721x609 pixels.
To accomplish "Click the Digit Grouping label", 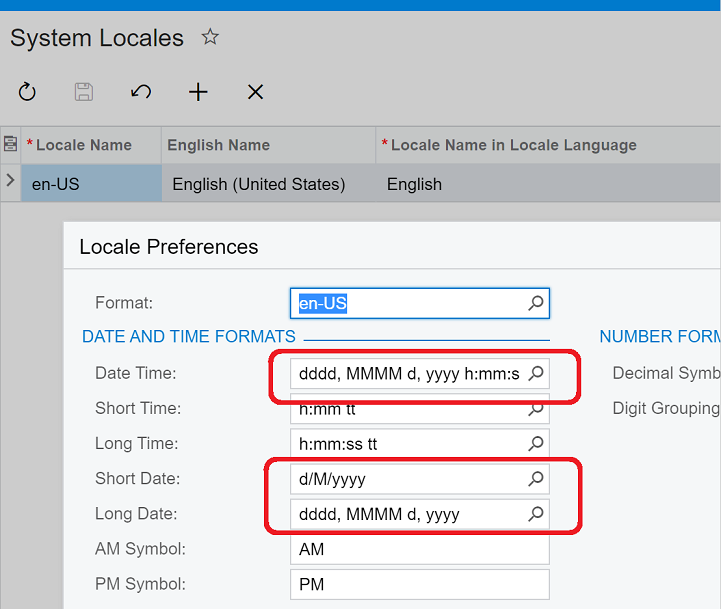I will [x=666, y=408].
